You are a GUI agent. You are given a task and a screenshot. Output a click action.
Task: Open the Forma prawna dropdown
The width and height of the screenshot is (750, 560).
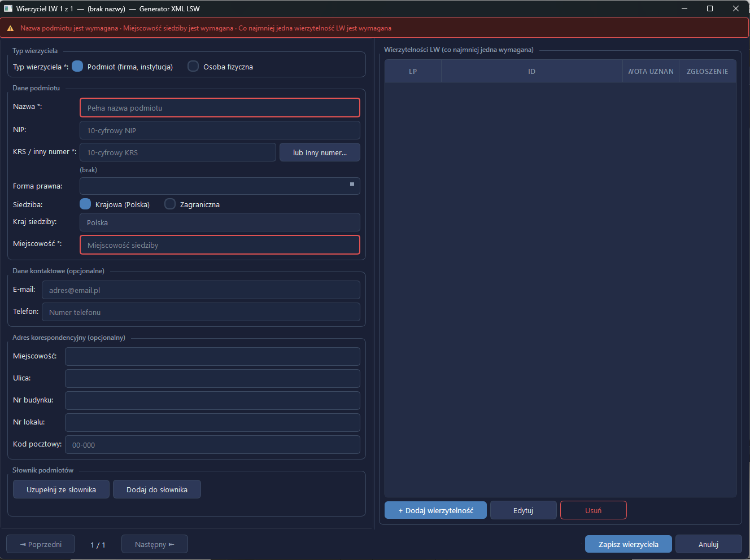point(220,186)
